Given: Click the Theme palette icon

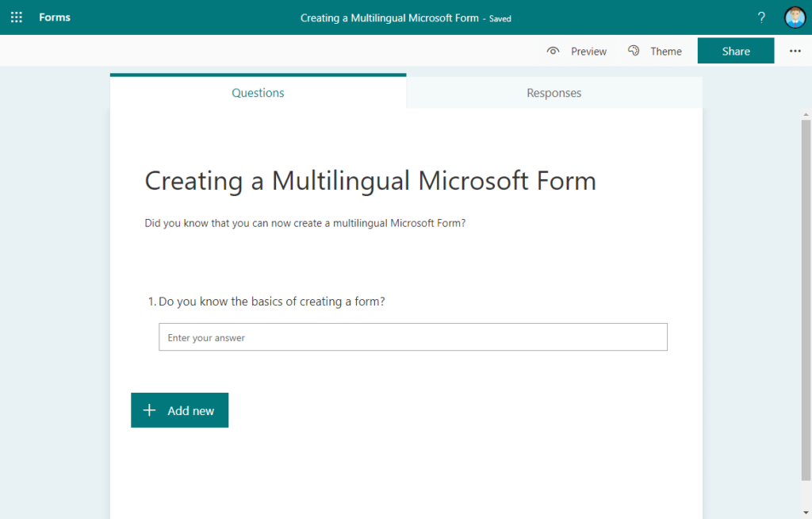Looking at the screenshot, I should (634, 50).
